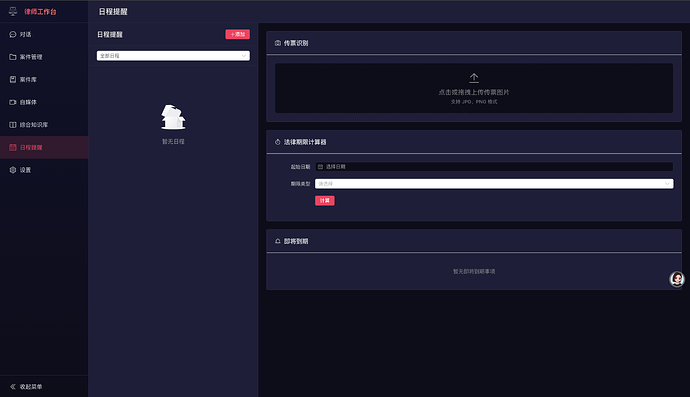Click the upload area for 传票图片
The width and height of the screenshot is (690, 397).
pos(474,88)
